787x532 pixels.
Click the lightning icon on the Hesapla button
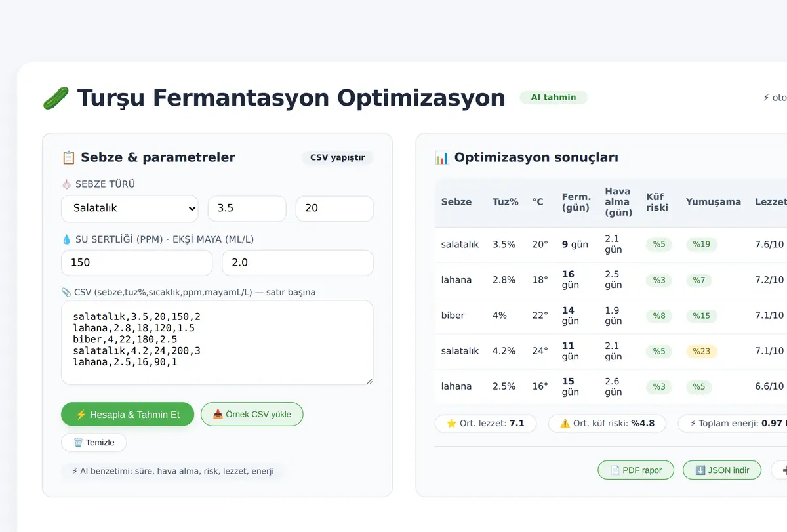click(81, 415)
